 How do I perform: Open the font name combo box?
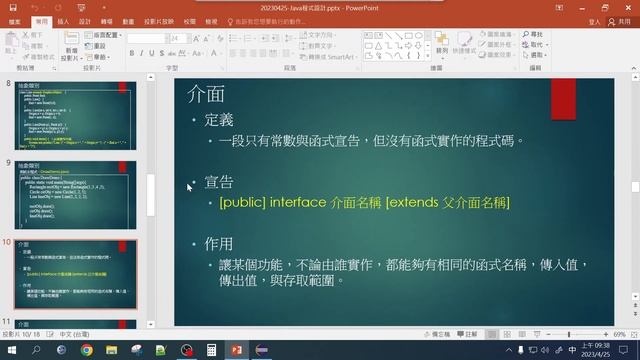pyautogui.click(x=148, y=38)
